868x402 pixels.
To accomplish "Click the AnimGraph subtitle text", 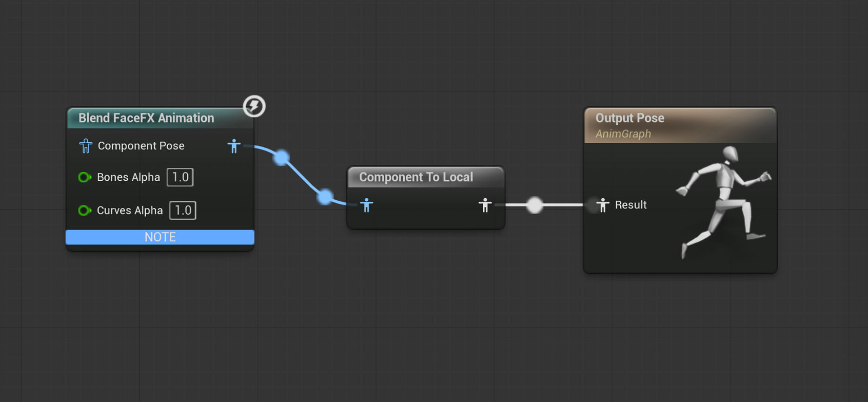I will (x=623, y=134).
